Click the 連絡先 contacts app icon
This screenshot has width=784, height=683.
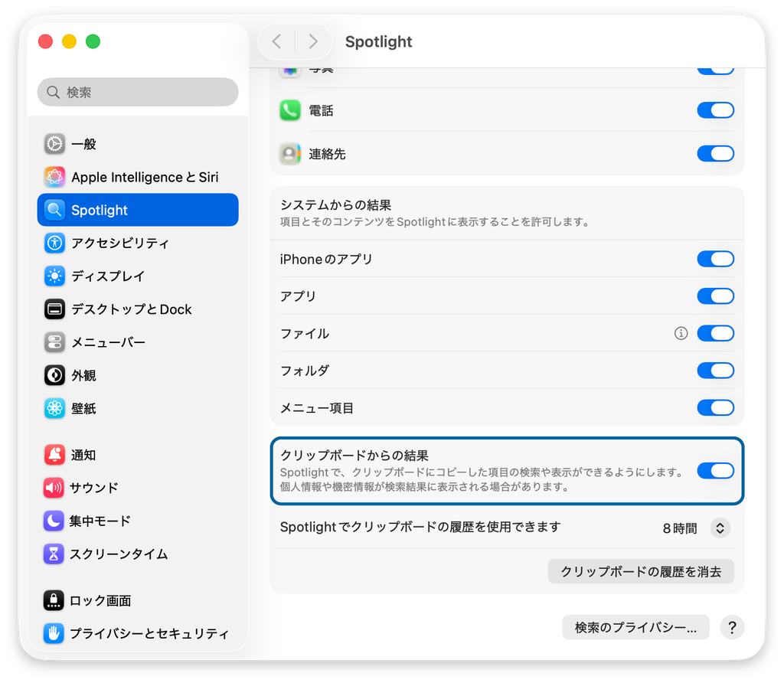click(290, 153)
